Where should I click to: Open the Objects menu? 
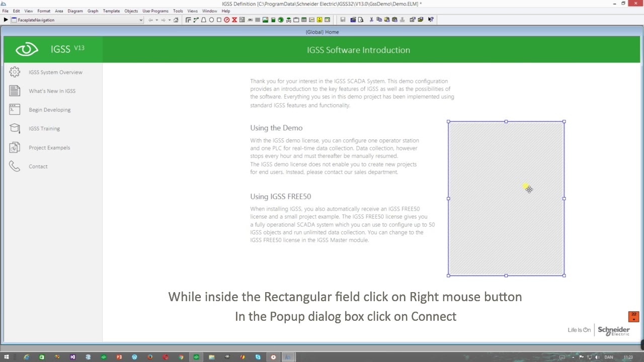131,11
